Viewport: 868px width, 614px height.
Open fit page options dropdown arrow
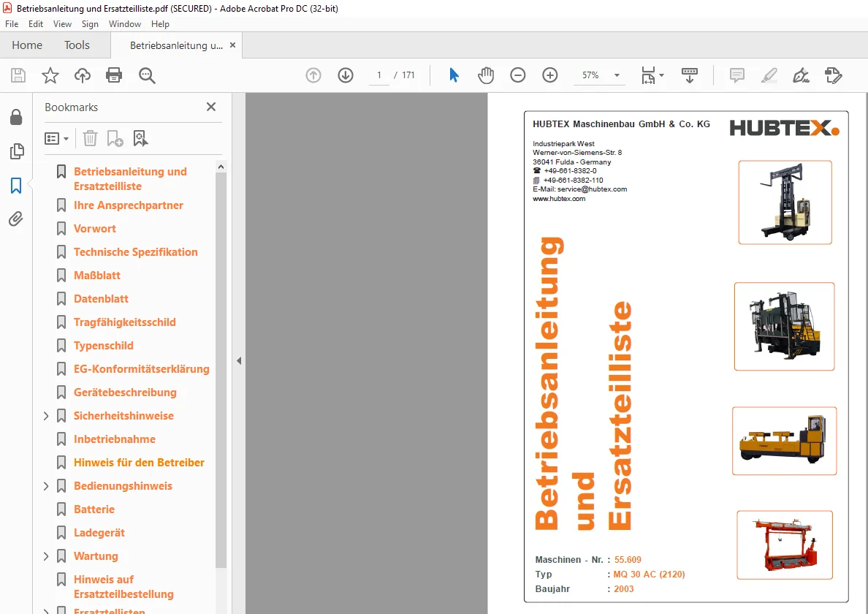click(661, 75)
